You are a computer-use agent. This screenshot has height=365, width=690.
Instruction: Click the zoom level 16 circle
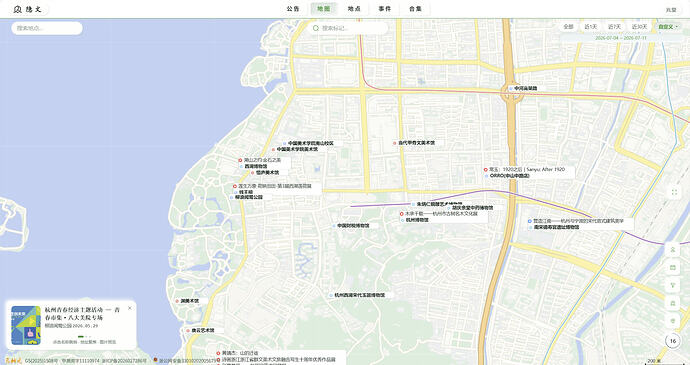coord(672,341)
